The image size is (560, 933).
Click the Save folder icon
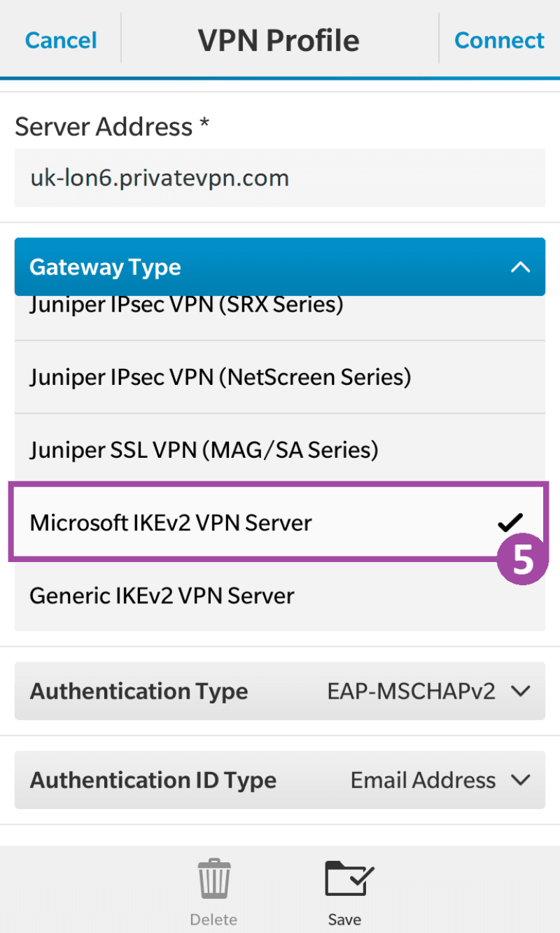[349, 879]
